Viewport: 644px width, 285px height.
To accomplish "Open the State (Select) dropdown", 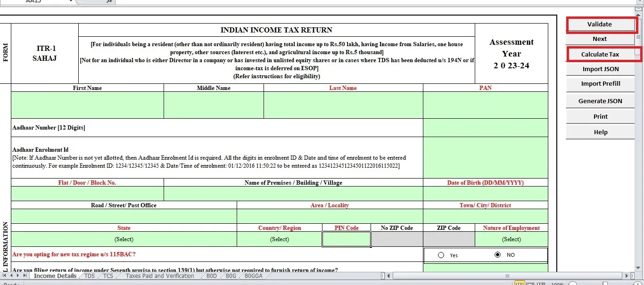I will tap(124, 239).
